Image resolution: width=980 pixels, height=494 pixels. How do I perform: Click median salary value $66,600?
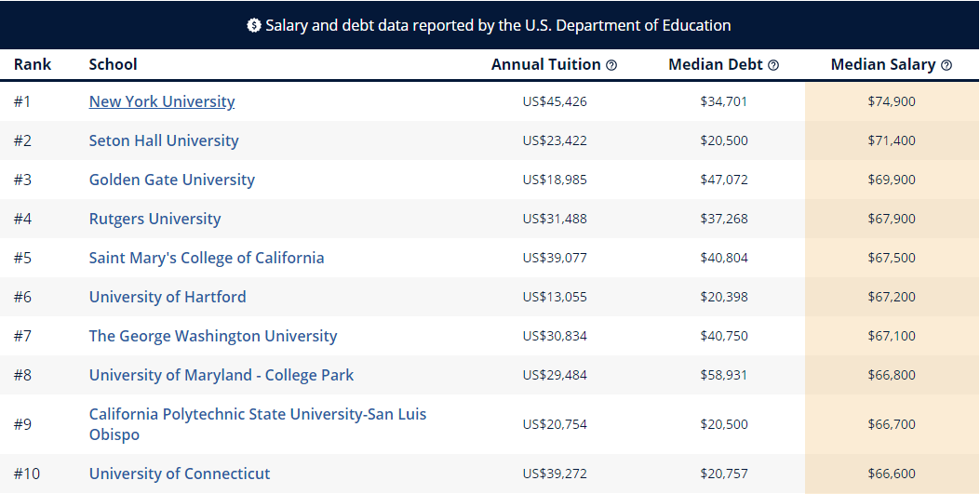click(x=892, y=474)
